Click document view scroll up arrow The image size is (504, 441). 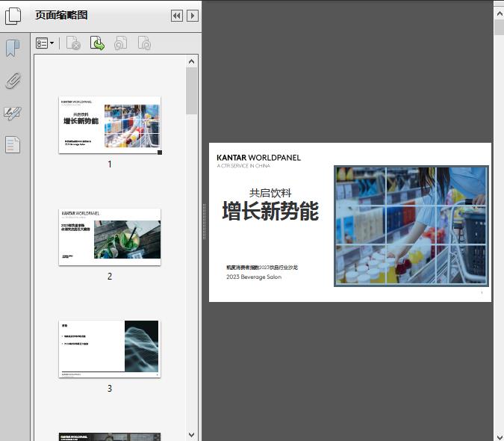click(500, 13)
